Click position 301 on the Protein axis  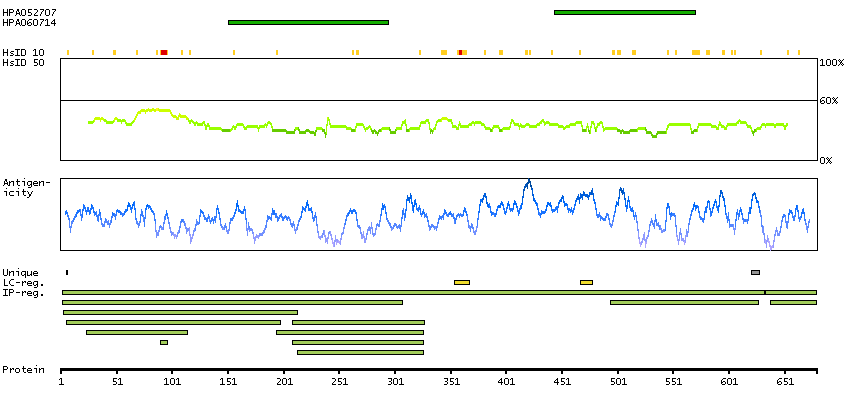395,381
